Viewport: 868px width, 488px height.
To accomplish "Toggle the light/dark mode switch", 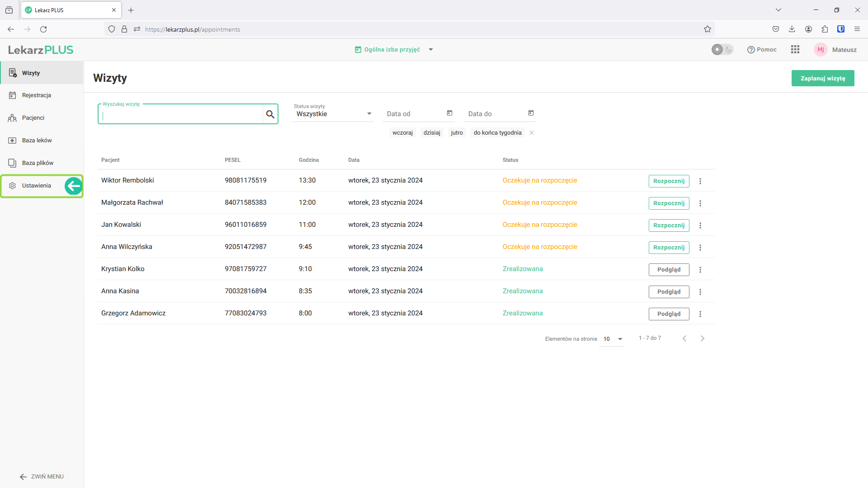I will tap(722, 50).
